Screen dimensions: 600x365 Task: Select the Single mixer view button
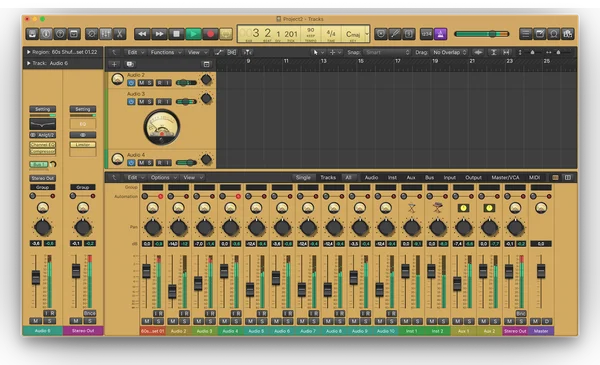pos(303,178)
